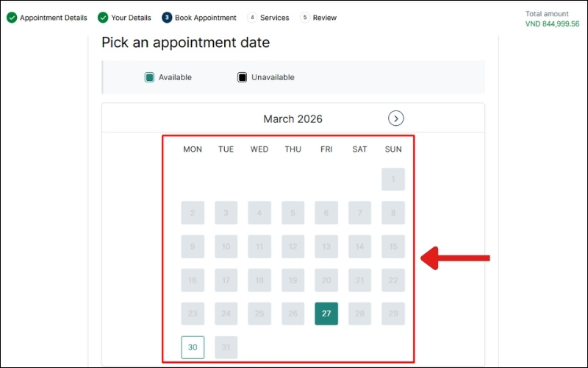
Task: Click step 4 circle beside Services
Action: [252, 18]
